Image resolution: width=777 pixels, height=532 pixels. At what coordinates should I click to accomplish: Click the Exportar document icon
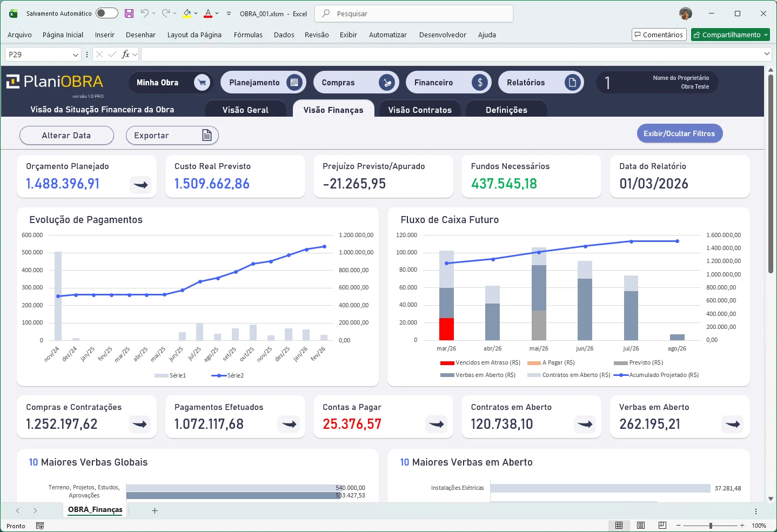pyautogui.click(x=207, y=135)
